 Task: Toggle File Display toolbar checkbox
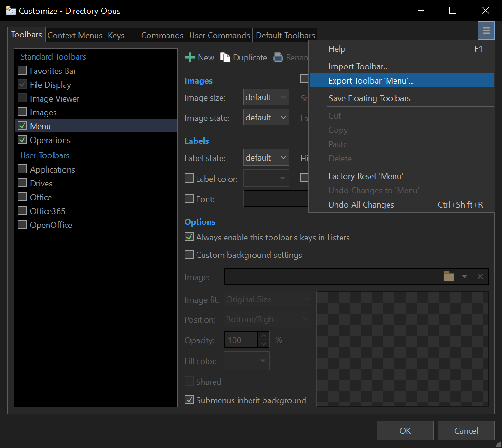pos(22,84)
